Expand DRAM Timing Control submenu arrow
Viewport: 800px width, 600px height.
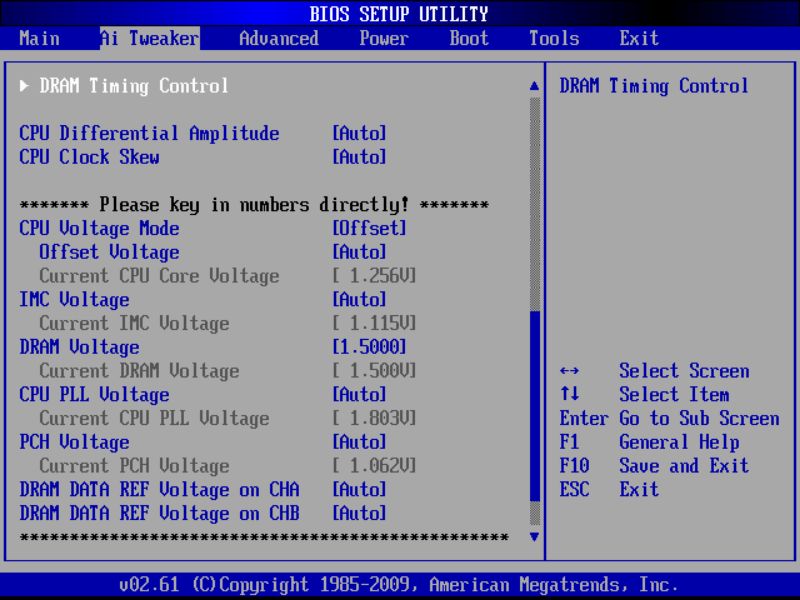(24, 86)
